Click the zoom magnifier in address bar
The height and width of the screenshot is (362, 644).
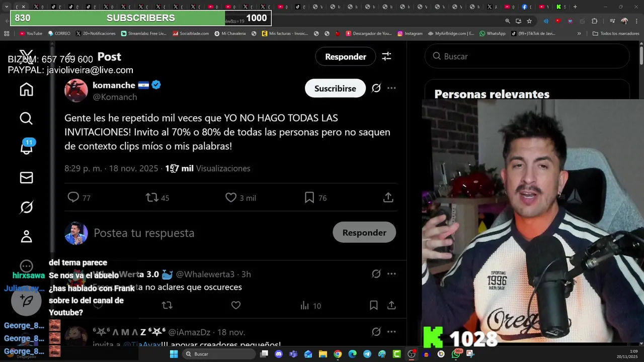tap(508, 21)
